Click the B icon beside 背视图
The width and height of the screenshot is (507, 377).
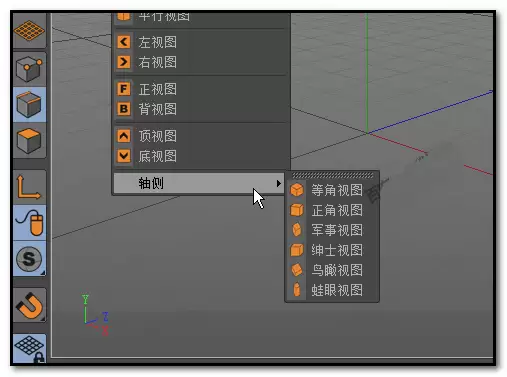click(x=124, y=109)
